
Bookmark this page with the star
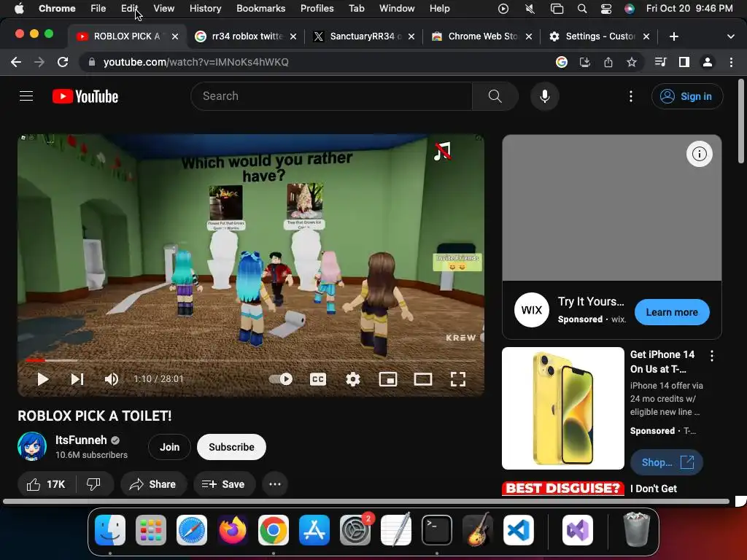[632, 63]
